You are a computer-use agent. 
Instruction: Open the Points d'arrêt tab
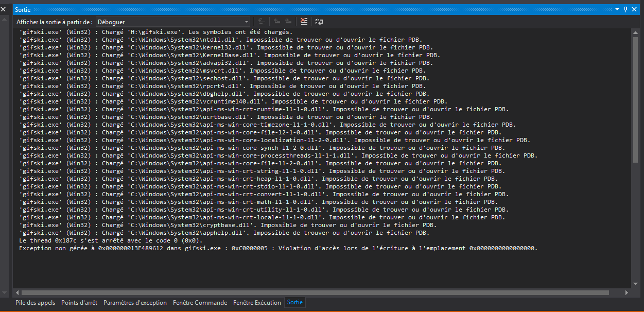pyautogui.click(x=78, y=303)
